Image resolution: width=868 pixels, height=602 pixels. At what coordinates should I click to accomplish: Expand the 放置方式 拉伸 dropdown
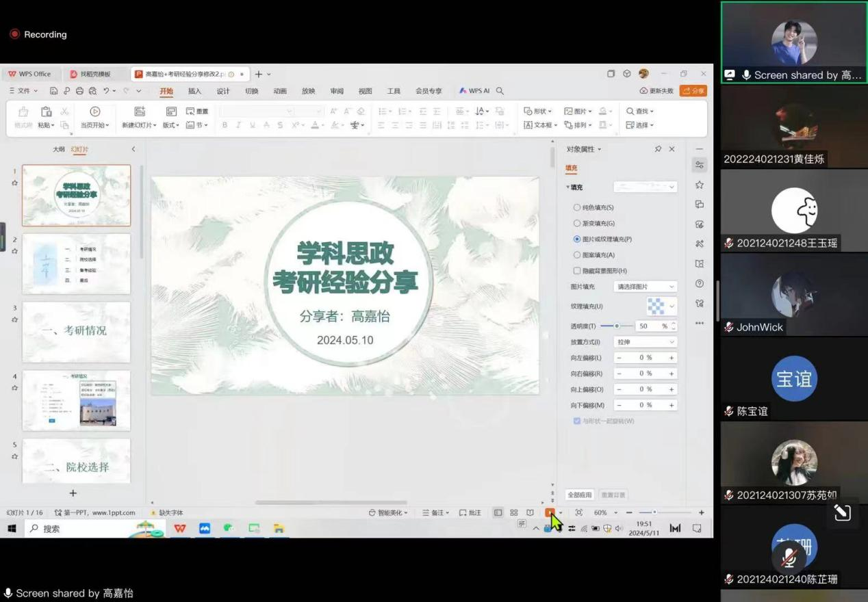[645, 342]
